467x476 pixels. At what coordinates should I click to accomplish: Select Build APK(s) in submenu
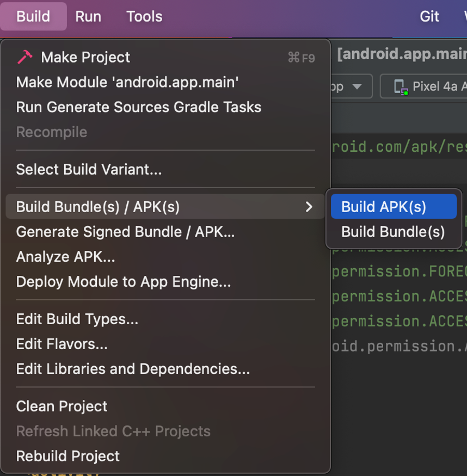[384, 207]
